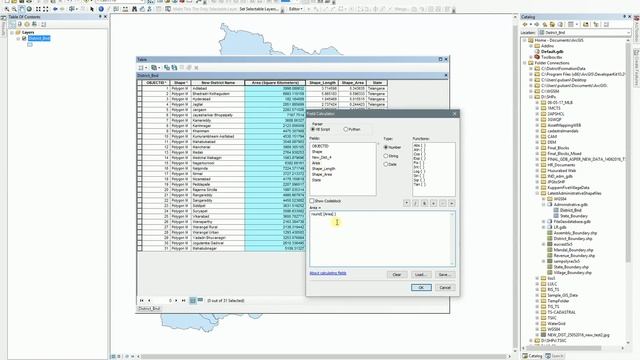This screenshot has width=640, height=360.
Task: Click List By Visibility icon in Table Of Contents
Action: (x=27, y=24)
